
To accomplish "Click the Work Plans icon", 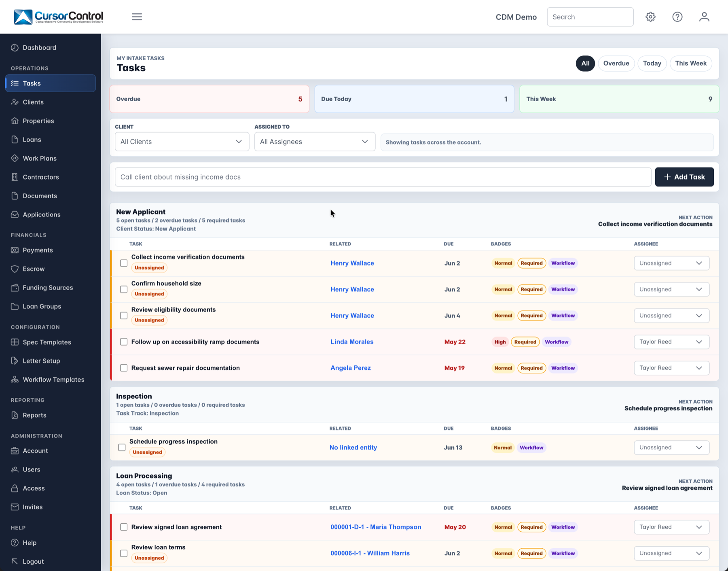I will pos(15,158).
